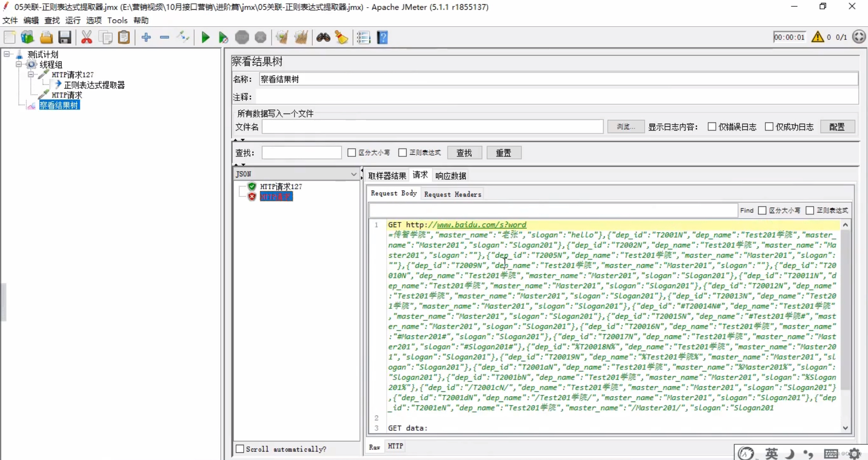Click the scroll up arrow in request body

click(846, 225)
